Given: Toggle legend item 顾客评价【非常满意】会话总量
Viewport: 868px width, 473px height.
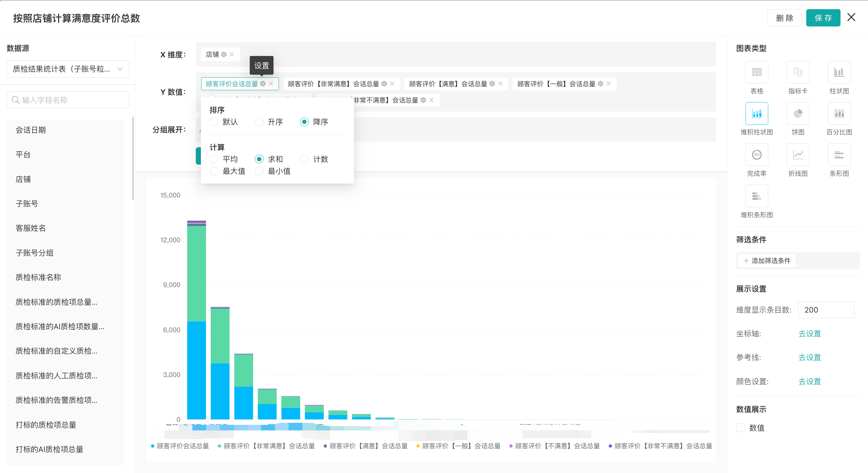Looking at the screenshot, I should click(x=266, y=446).
